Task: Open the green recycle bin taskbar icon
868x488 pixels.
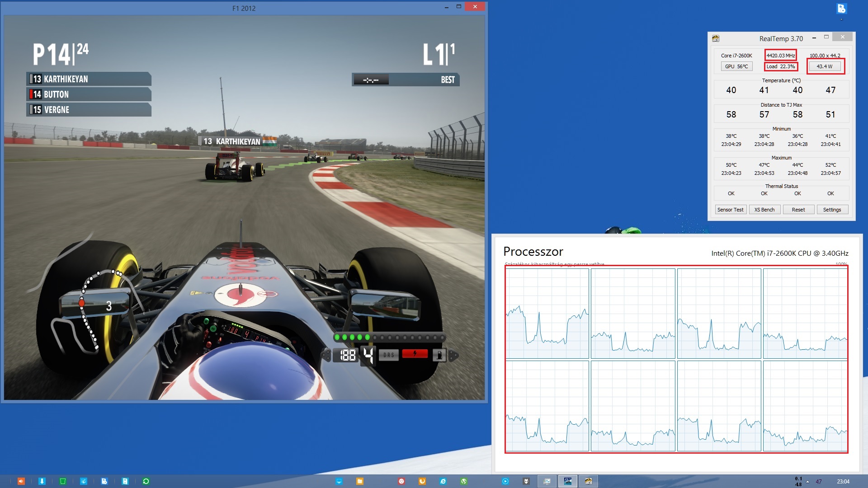Action: (x=63, y=481)
